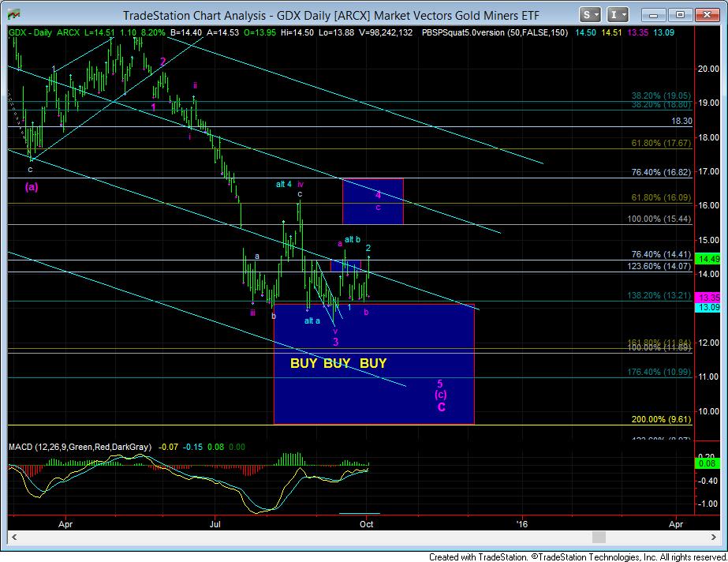Click the V=98,242,132 volume value
This screenshot has width=728, height=562.
386,32
